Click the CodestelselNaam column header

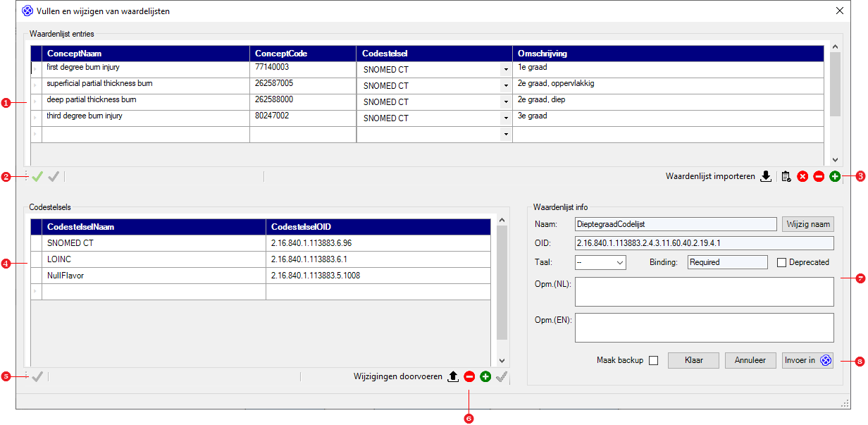point(154,227)
